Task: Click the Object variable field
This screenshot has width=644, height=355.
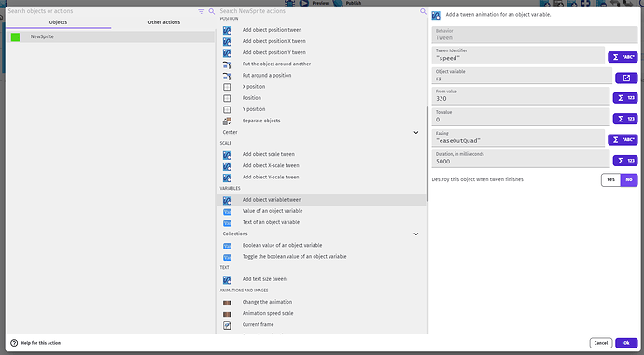Action: pos(522,76)
